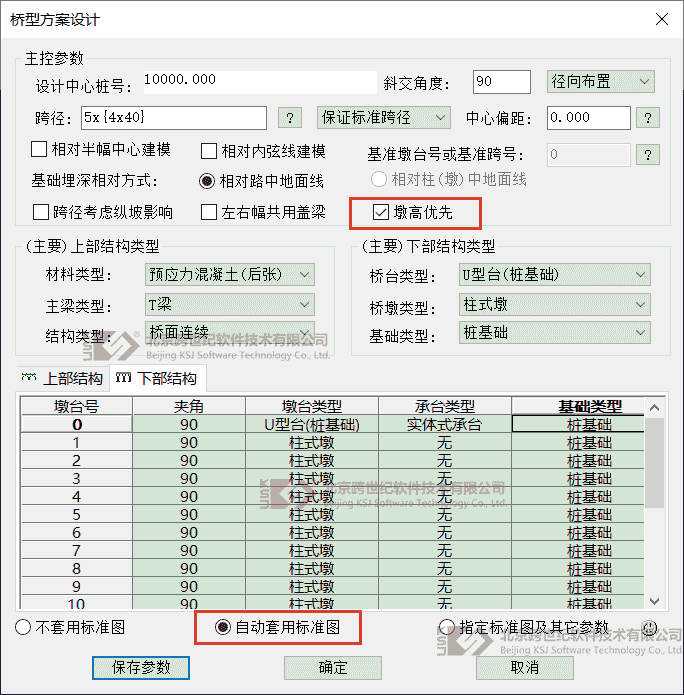Open the 径向布置 dropdown

tap(601, 82)
